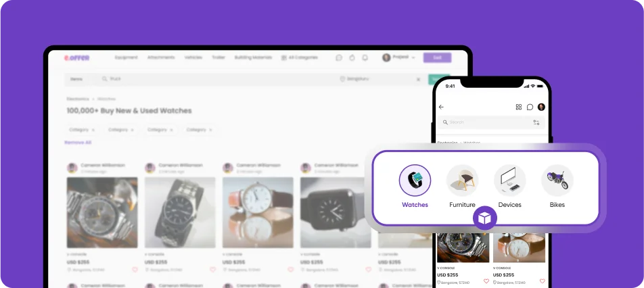This screenshot has width=644, height=288.
Task: Select the Bikes category icon
Action: pyautogui.click(x=557, y=181)
